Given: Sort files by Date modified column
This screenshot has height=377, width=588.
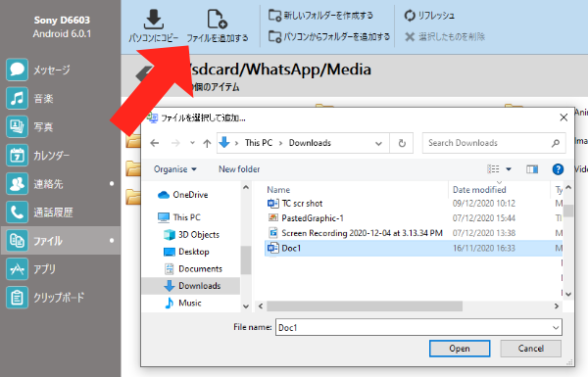Looking at the screenshot, I should point(479,190).
